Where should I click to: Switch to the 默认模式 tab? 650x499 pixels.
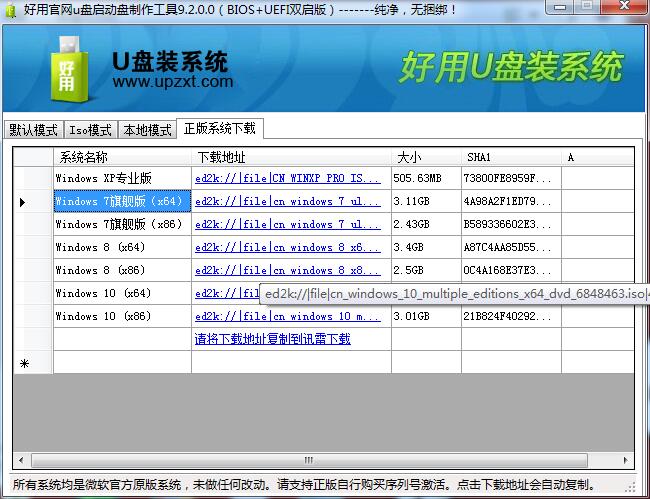33,130
